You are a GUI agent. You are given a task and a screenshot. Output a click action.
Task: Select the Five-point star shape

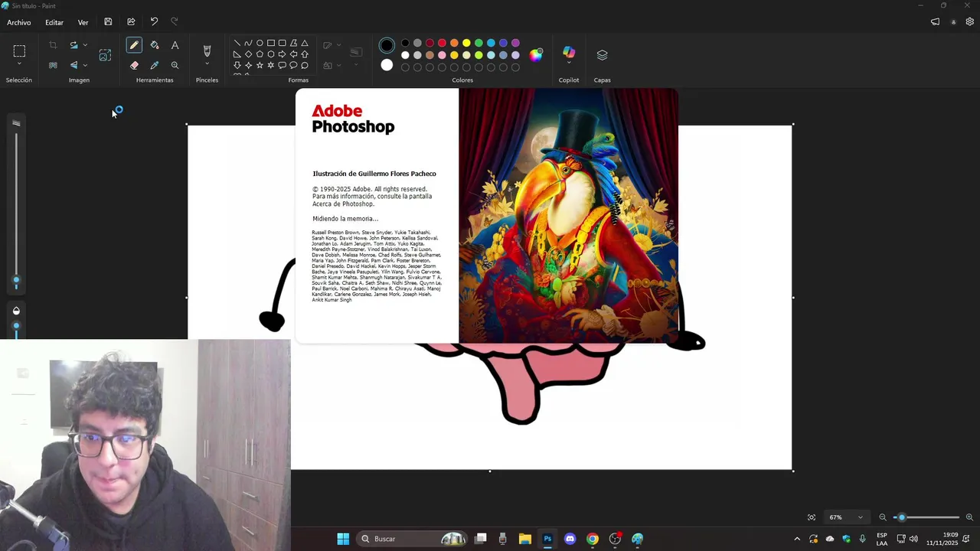pos(260,66)
